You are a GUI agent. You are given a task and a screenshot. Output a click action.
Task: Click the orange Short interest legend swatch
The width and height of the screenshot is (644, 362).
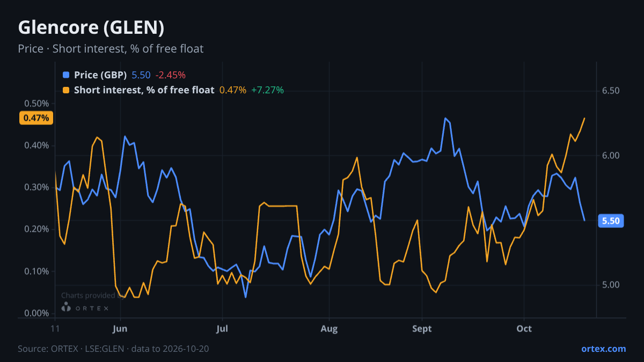click(66, 90)
